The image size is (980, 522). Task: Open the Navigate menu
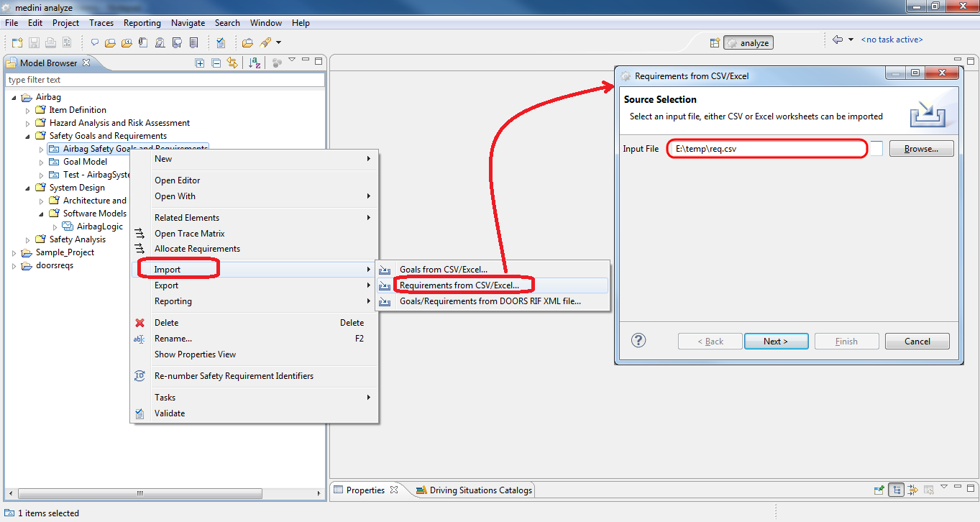coord(188,23)
